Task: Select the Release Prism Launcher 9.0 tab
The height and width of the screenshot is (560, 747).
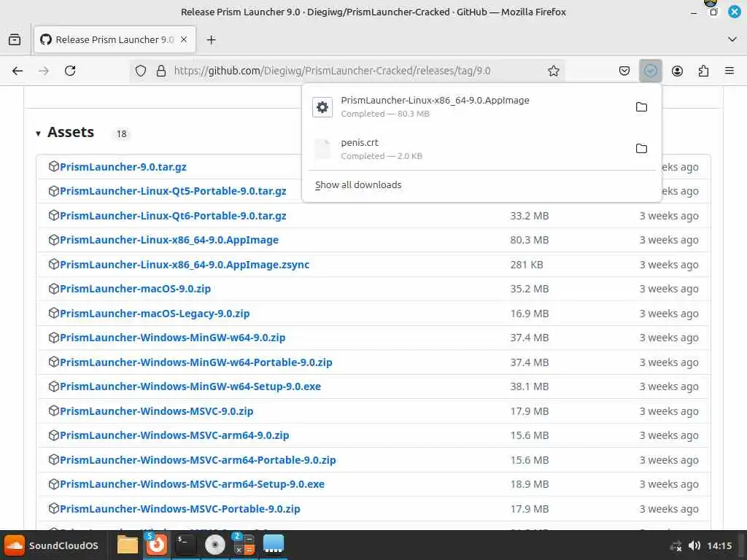Action: 115,39
